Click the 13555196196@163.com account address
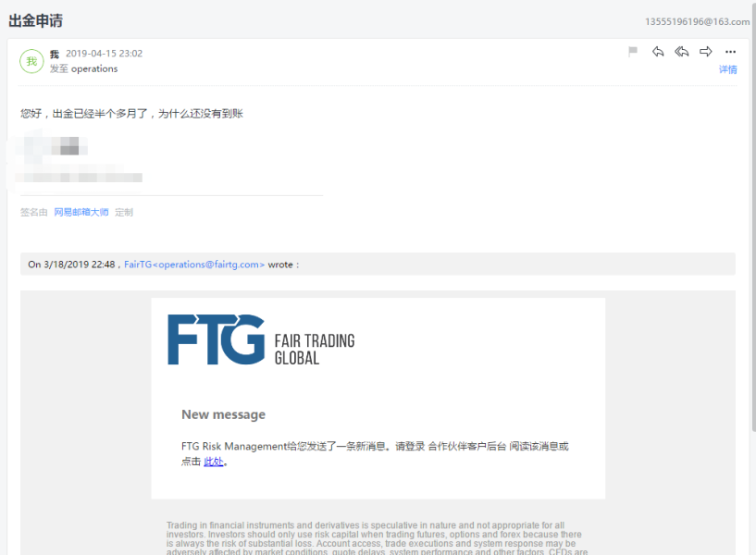 [x=697, y=21]
